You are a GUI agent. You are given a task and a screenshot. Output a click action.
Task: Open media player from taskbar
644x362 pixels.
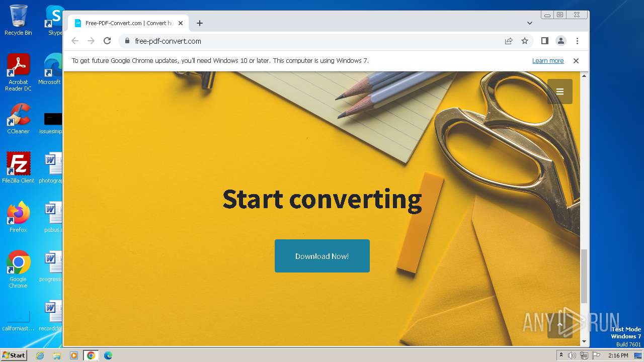pyautogui.click(x=74, y=355)
